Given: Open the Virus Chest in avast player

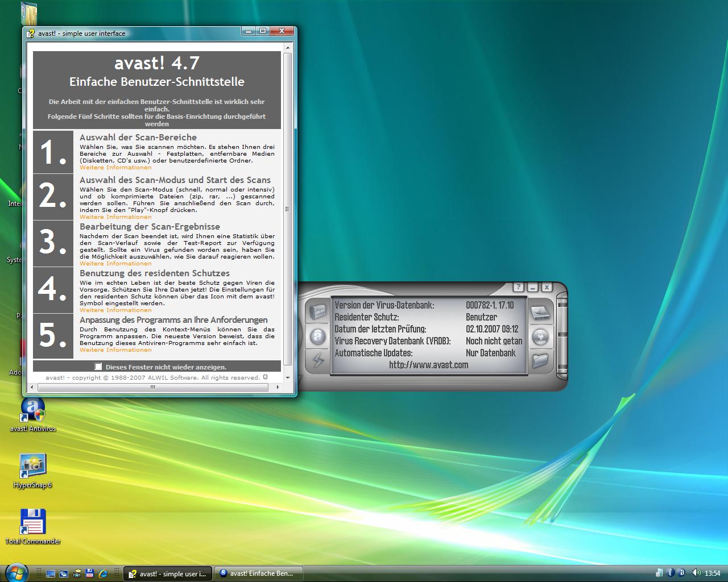Looking at the screenshot, I should tap(318, 312).
